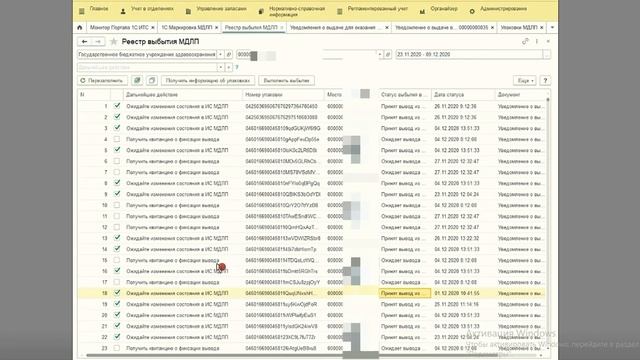The height and width of the screenshot is (360, 640).
Task: Toggle checkbox in row 4
Action: [x=117, y=139]
